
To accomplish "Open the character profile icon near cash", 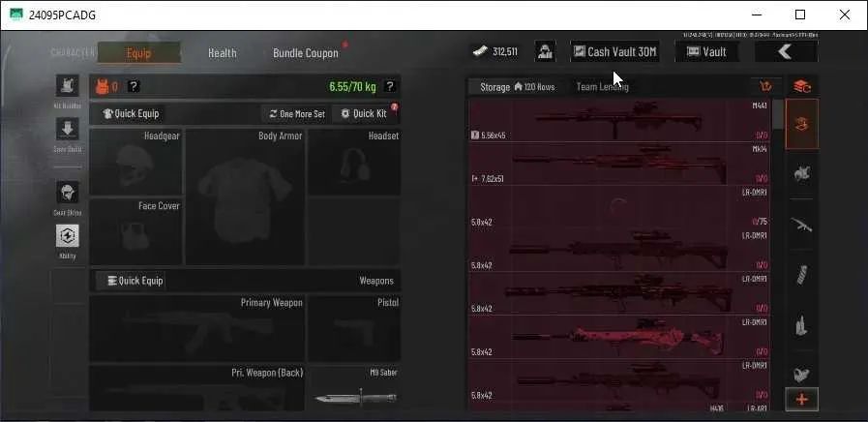I will pyautogui.click(x=545, y=51).
